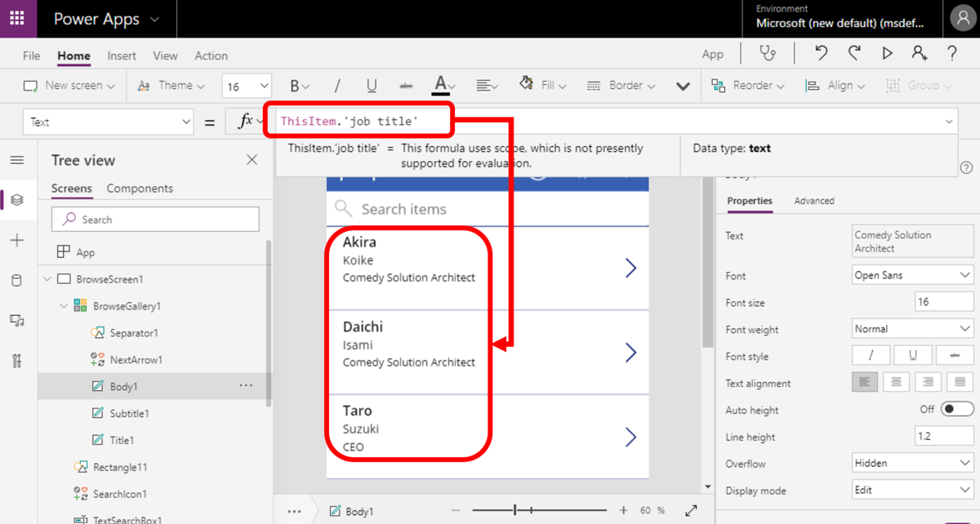Open Tree view layers icon
Viewport: 980px width, 524px height.
17,200
